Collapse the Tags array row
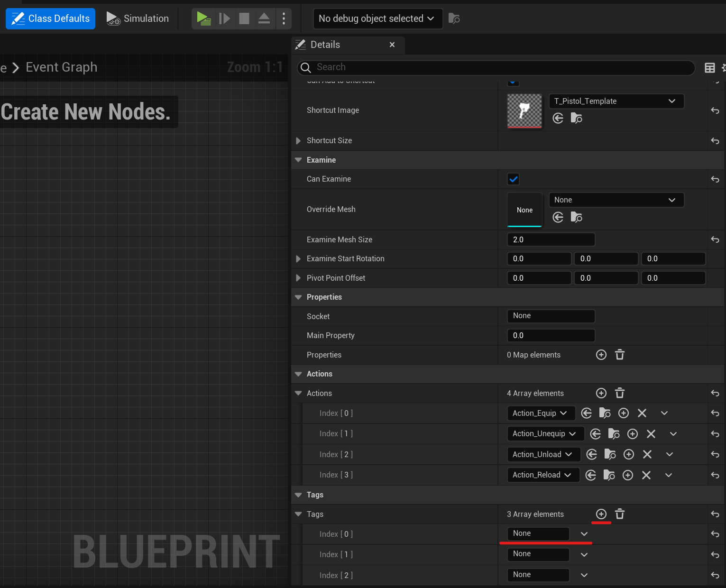 point(298,514)
